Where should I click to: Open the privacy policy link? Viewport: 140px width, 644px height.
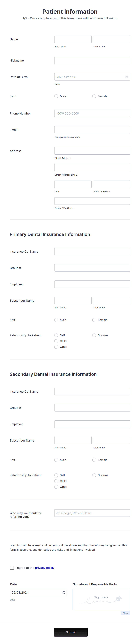45,568
